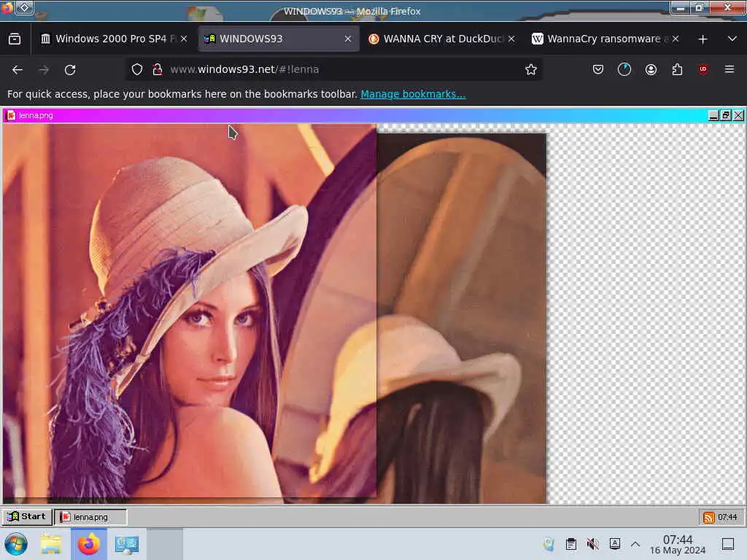This screenshot has height=560, width=747.
Task: Close the WINDOWS93 tab
Action: pyautogui.click(x=348, y=39)
